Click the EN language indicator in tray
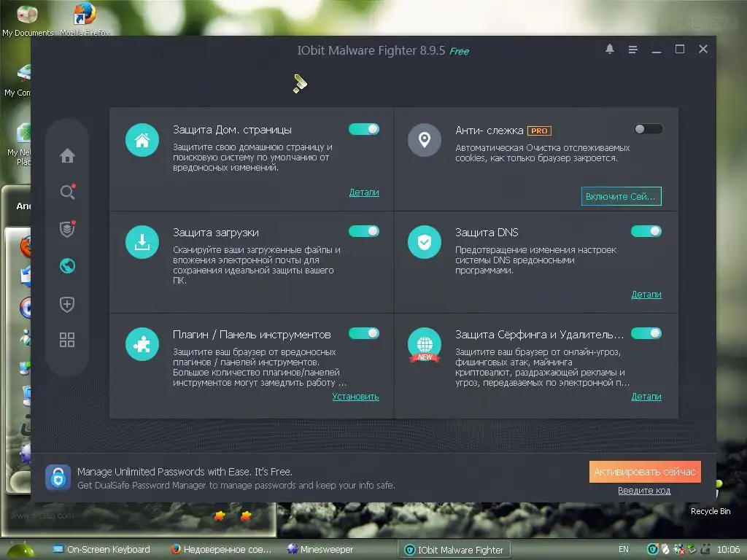The height and width of the screenshot is (560, 747). 623,550
